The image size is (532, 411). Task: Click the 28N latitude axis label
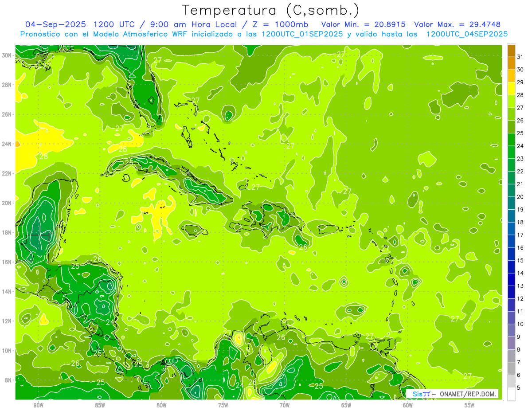(x=8, y=85)
